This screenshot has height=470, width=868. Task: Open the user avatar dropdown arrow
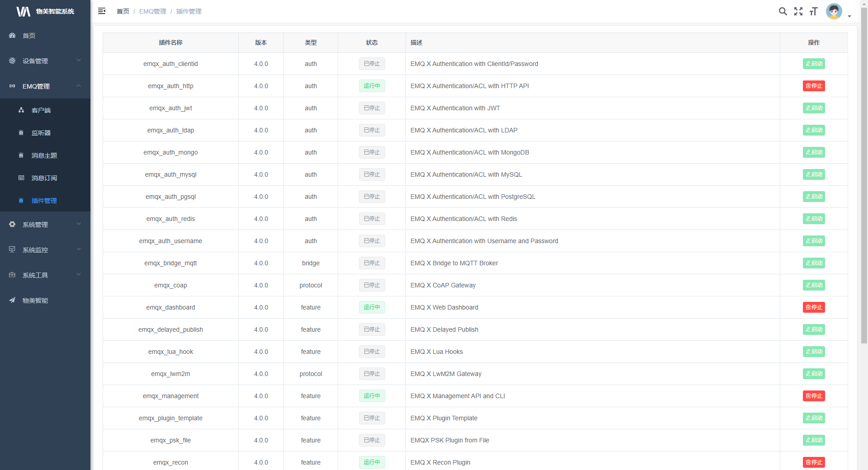(849, 16)
